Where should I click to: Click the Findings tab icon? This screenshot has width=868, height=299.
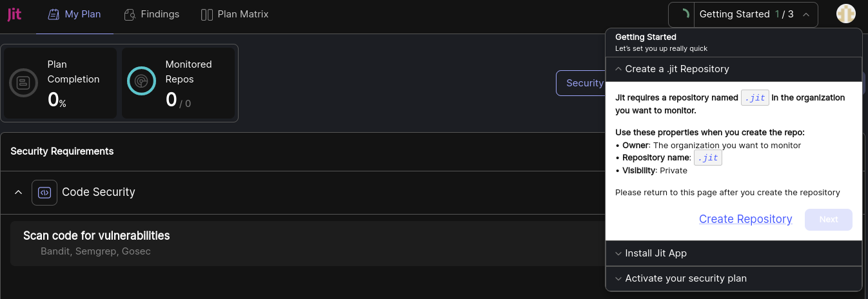pos(130,14)
